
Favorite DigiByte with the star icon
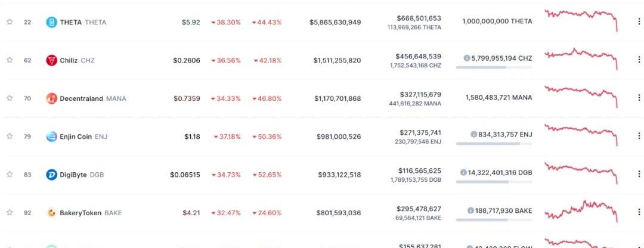click(10, 175)
